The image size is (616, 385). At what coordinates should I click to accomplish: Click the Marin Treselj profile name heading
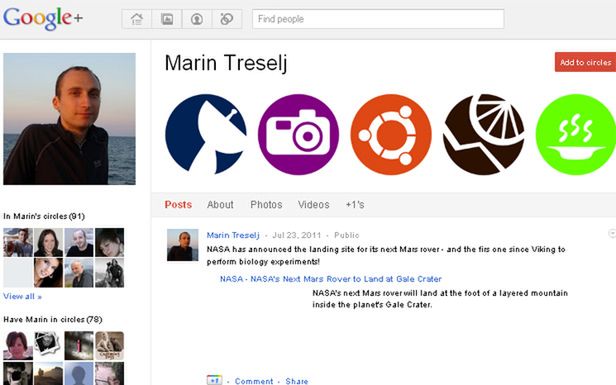(226, 63)
